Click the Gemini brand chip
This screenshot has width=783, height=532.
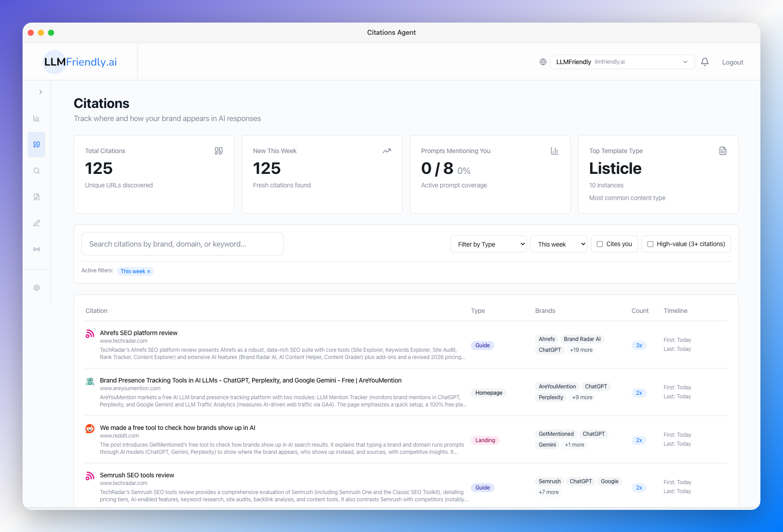(x=548, y=445)
